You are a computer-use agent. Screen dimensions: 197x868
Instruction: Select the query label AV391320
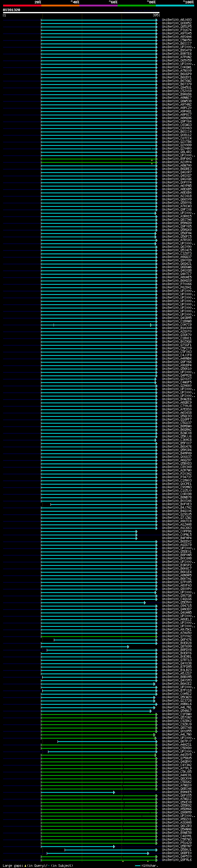pyautogui.click(x=11, y=10)
